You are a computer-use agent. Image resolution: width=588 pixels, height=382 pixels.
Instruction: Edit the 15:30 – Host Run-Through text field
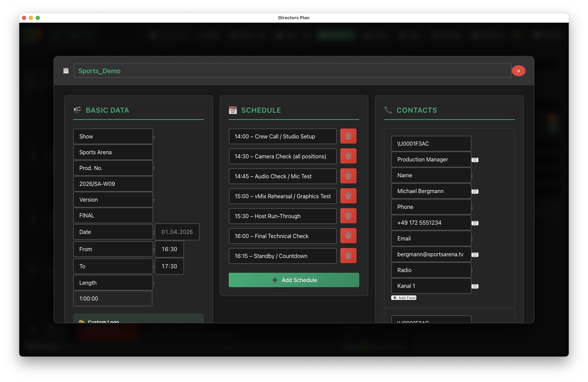[283, 216]
